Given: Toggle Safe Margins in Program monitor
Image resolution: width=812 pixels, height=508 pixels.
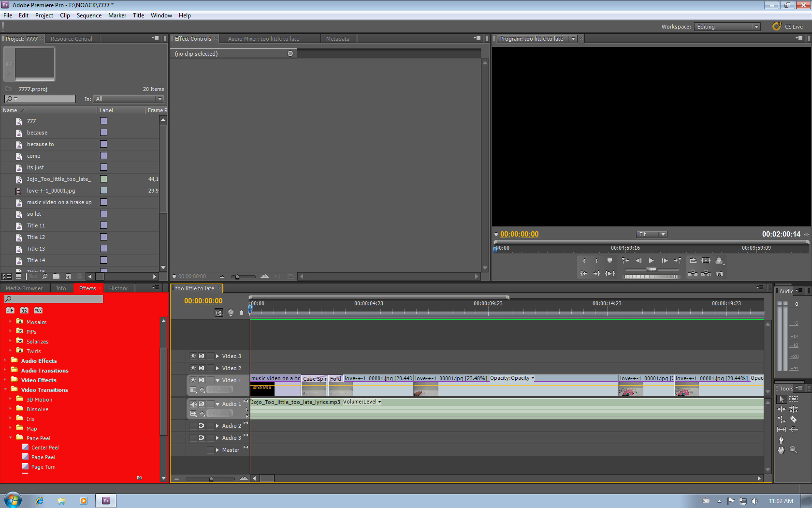Looking at the screenshot, I should tap(706, 261).
